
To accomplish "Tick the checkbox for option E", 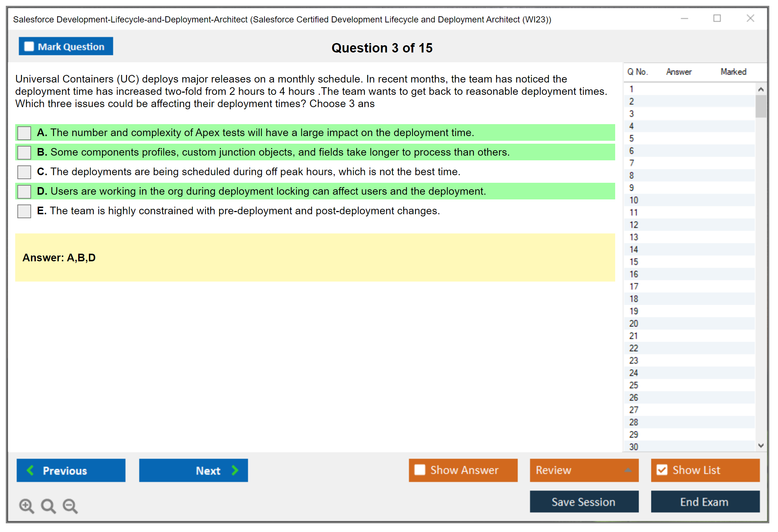I will coord(24,211).
